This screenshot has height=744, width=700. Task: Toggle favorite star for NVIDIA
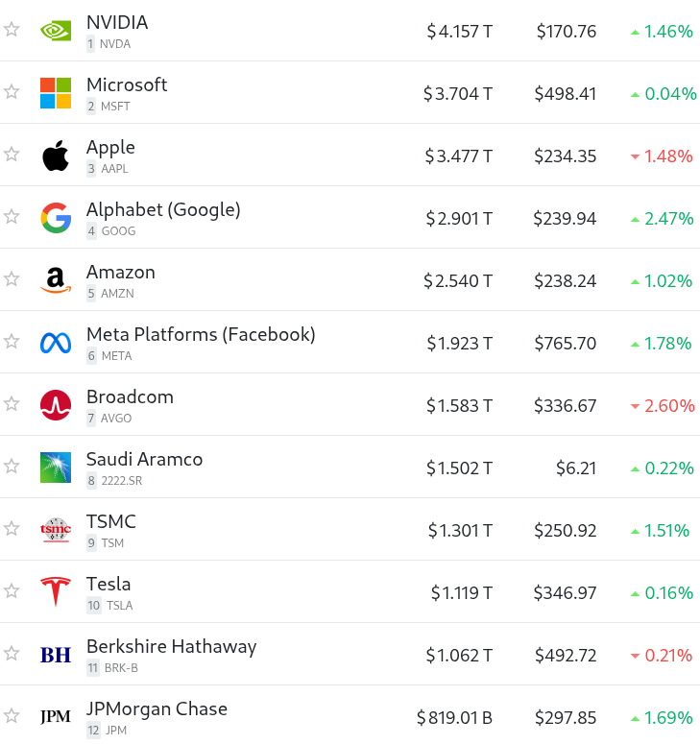(12, 30)
